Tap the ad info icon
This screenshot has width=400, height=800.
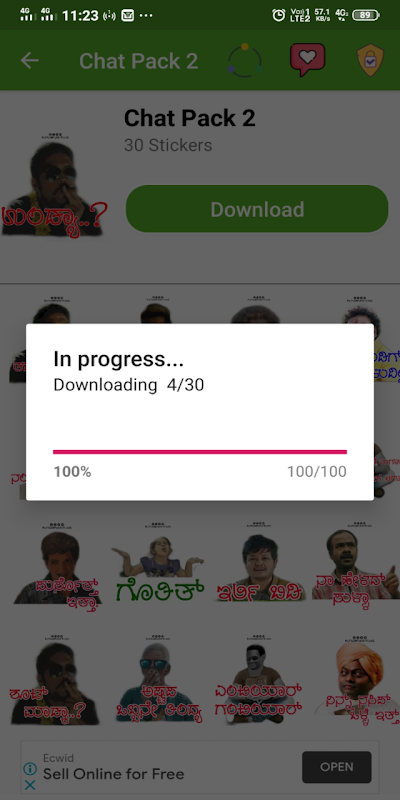click(30, 768)
